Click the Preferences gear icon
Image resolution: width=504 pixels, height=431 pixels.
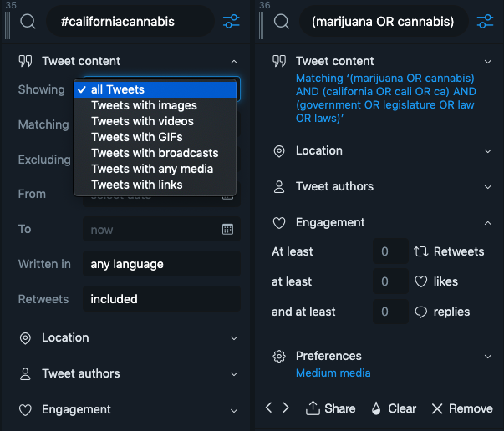[x=279, y=356]
